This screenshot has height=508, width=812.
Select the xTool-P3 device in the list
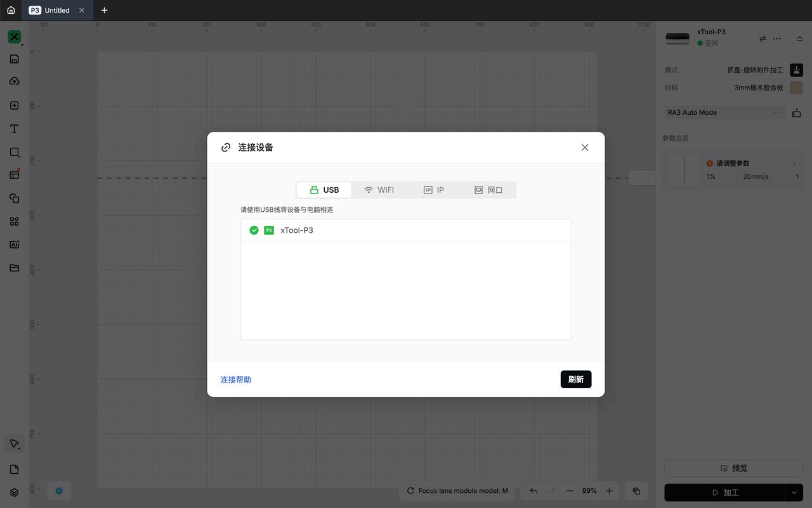click(297, 230)
